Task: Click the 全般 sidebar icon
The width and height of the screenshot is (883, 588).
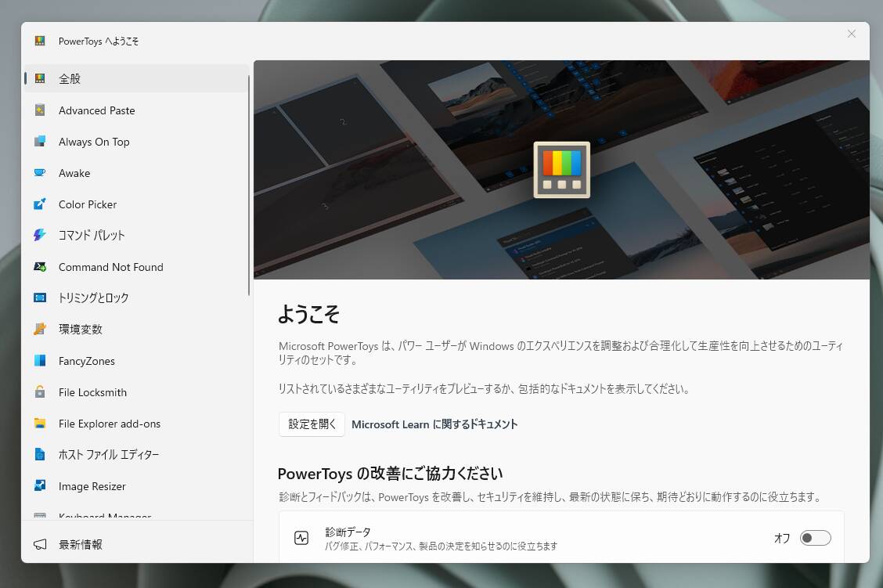Action: pyautogui.click(x=39, y=78)
